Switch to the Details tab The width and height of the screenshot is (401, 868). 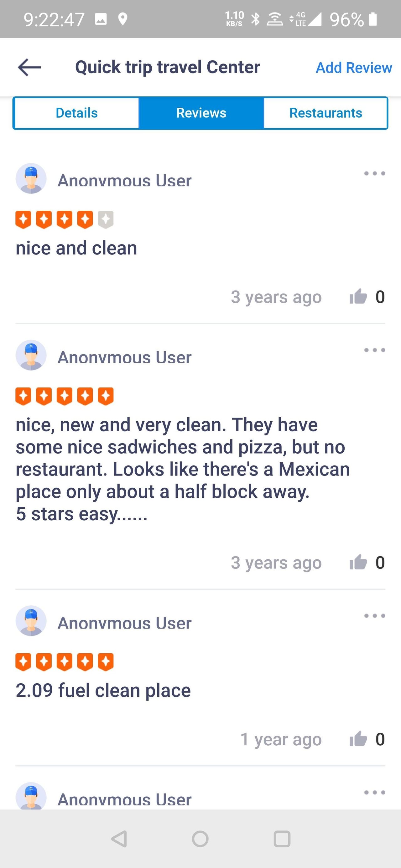click(76, 113)
